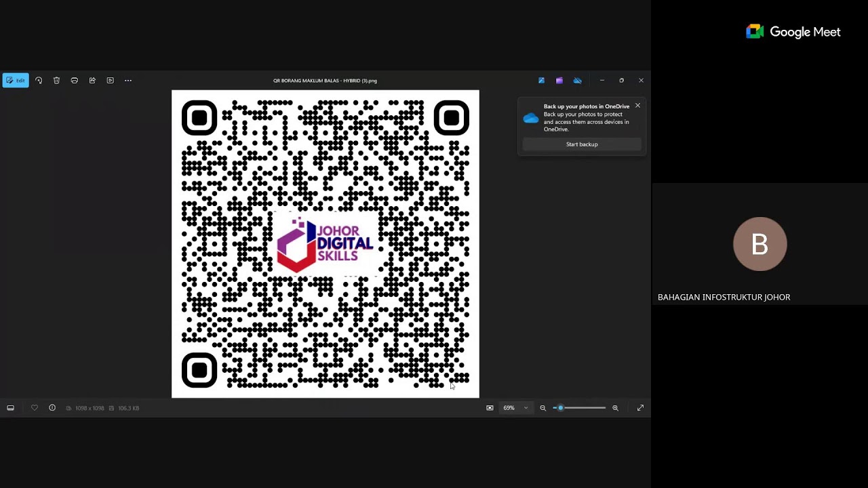868x488 pixels.
Task: Click the Start backup button
Action: coord(582,144)
